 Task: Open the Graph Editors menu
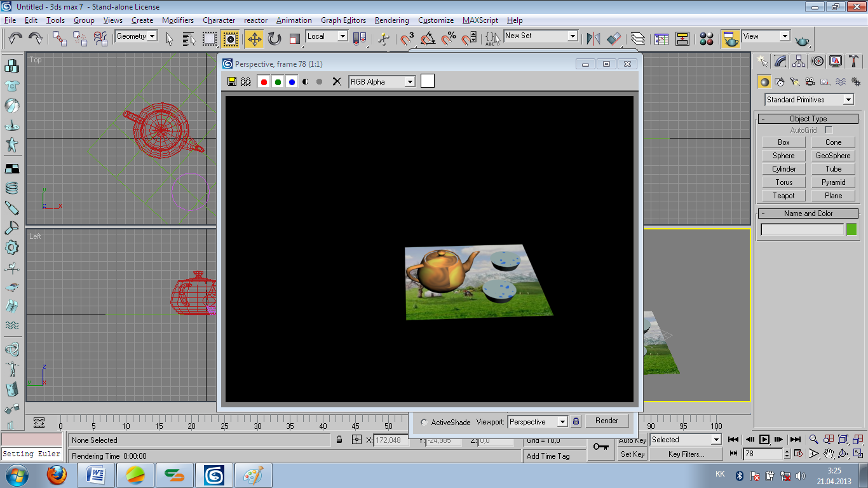pyautogui.click(x=343, y=20)
